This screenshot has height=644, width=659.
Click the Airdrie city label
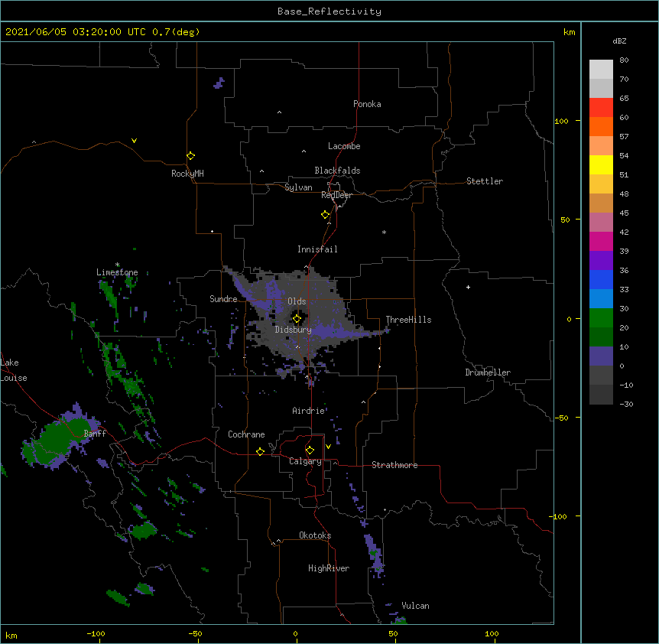(309, 411)
